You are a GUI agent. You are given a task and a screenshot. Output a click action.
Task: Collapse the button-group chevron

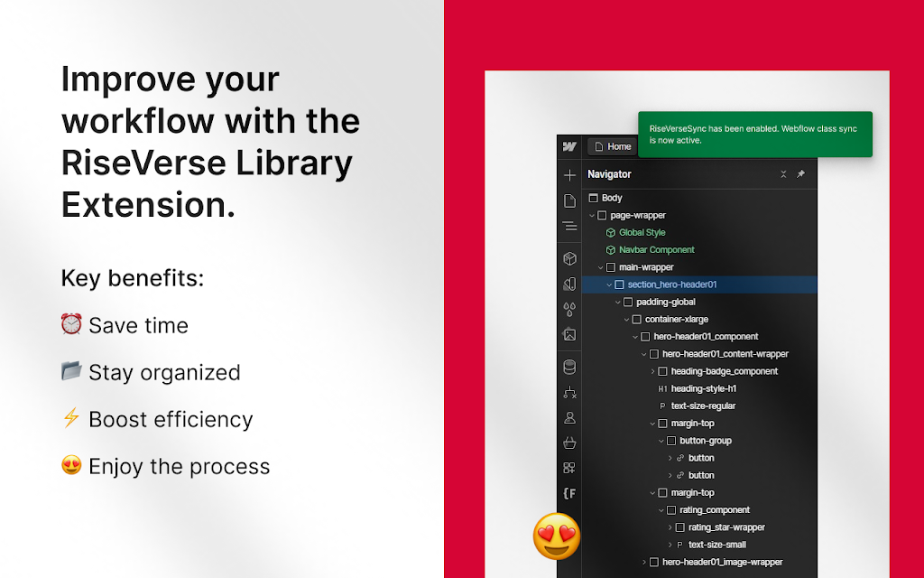pos(661,441)
